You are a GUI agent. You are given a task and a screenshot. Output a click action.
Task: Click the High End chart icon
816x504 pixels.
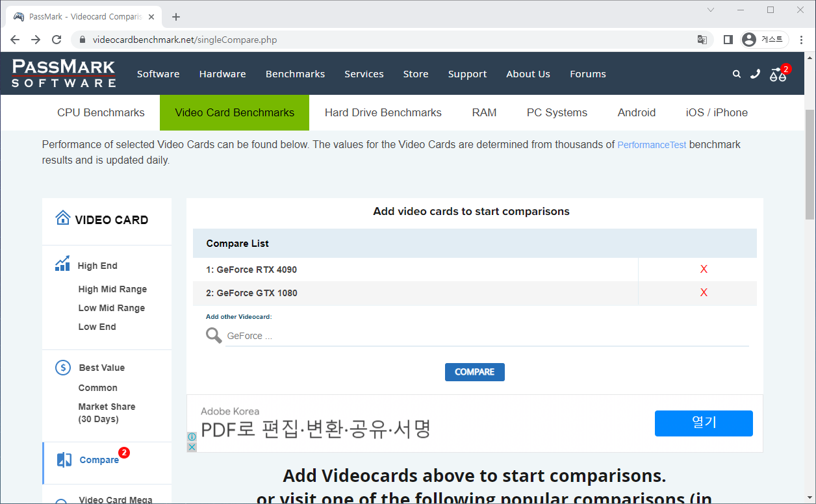(62, 263)
